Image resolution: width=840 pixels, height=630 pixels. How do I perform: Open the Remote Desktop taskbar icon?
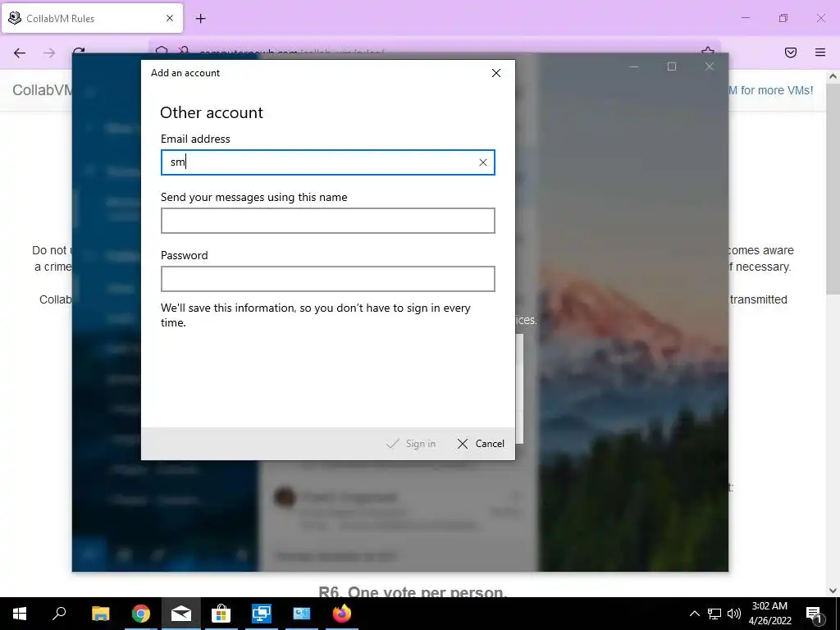(x=262, y=614)
